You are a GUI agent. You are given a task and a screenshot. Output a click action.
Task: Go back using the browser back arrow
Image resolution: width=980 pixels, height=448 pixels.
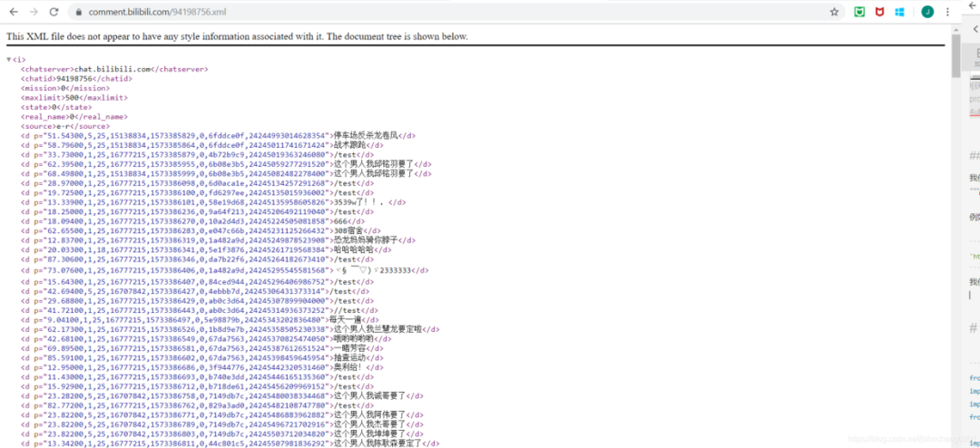(x=14, y=12)
